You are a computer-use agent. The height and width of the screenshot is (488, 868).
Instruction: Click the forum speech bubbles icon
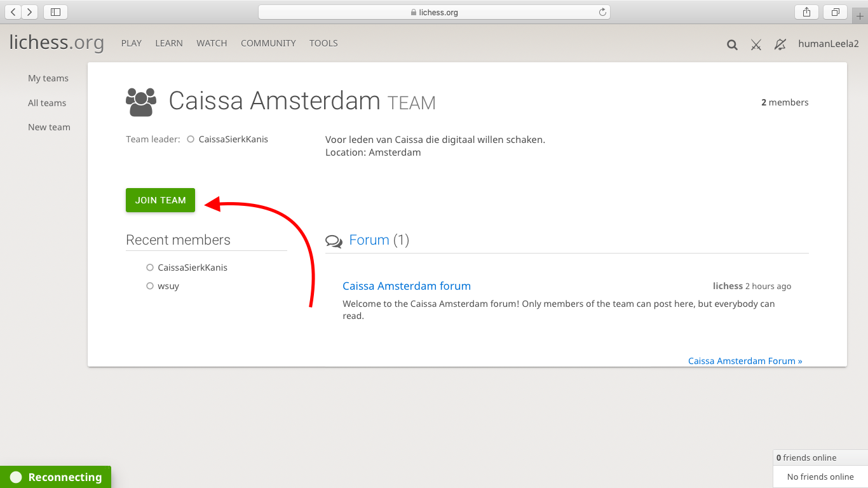coord(334,241)
